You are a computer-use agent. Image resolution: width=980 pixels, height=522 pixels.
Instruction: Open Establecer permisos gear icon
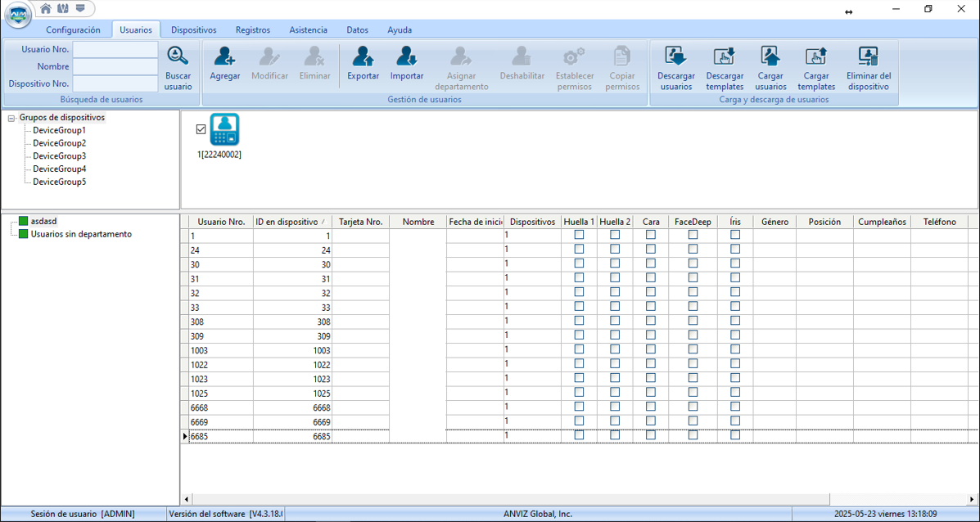(575, 68)
